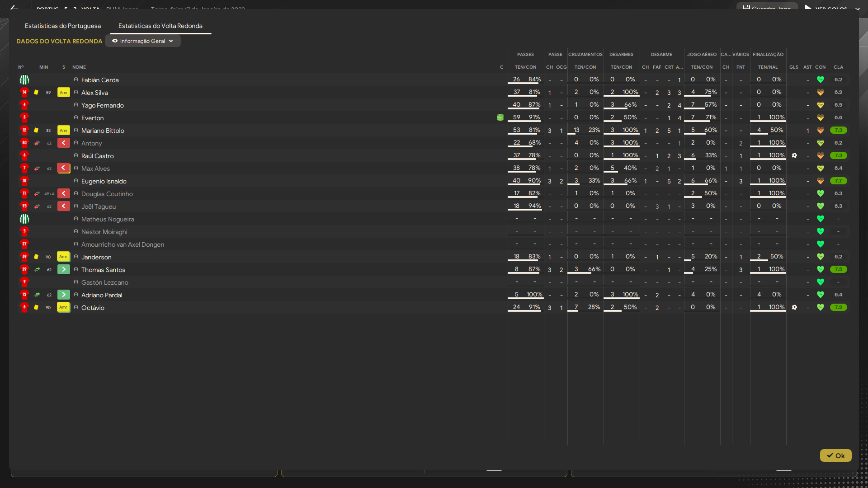Click Everton's captain armband icon

coord(500,117)
